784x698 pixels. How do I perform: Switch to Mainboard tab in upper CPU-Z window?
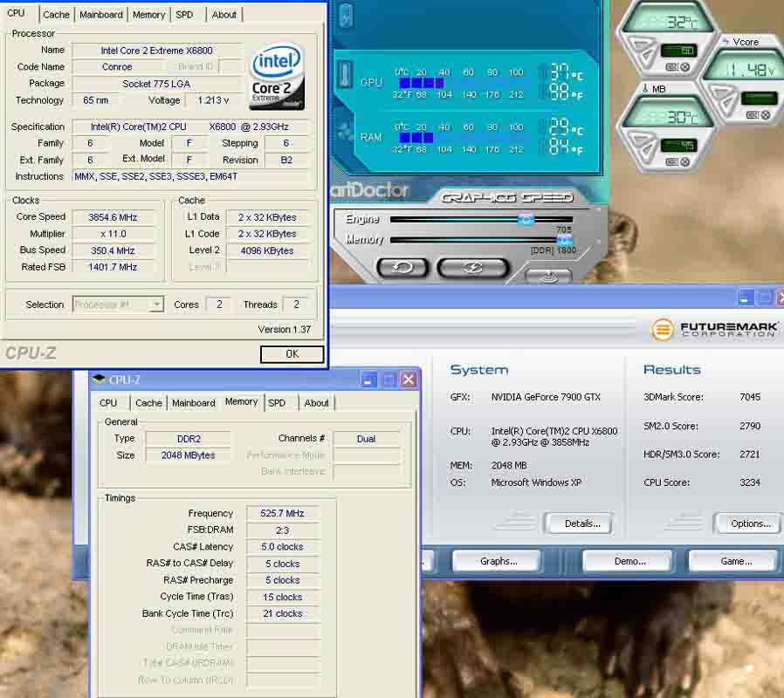click(101, 15)
